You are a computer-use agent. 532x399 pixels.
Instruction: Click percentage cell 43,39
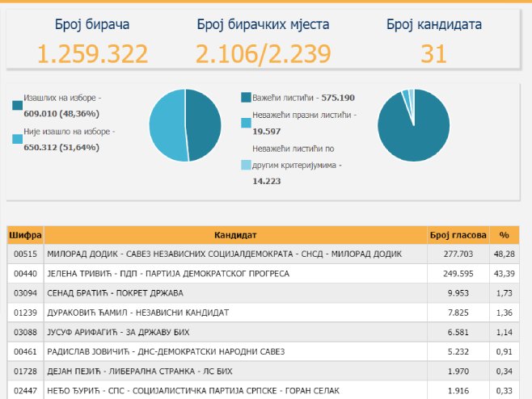click(505, 274)
